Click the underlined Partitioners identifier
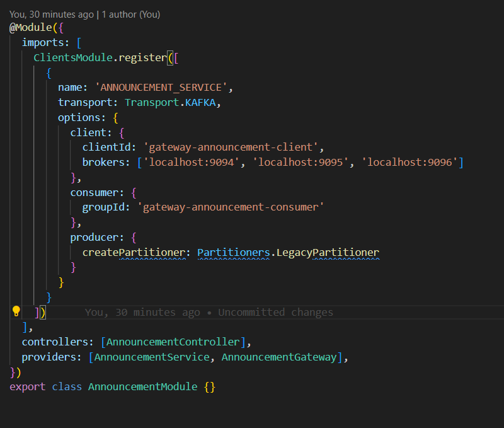The image size is (504, 428). click(233, 252)
